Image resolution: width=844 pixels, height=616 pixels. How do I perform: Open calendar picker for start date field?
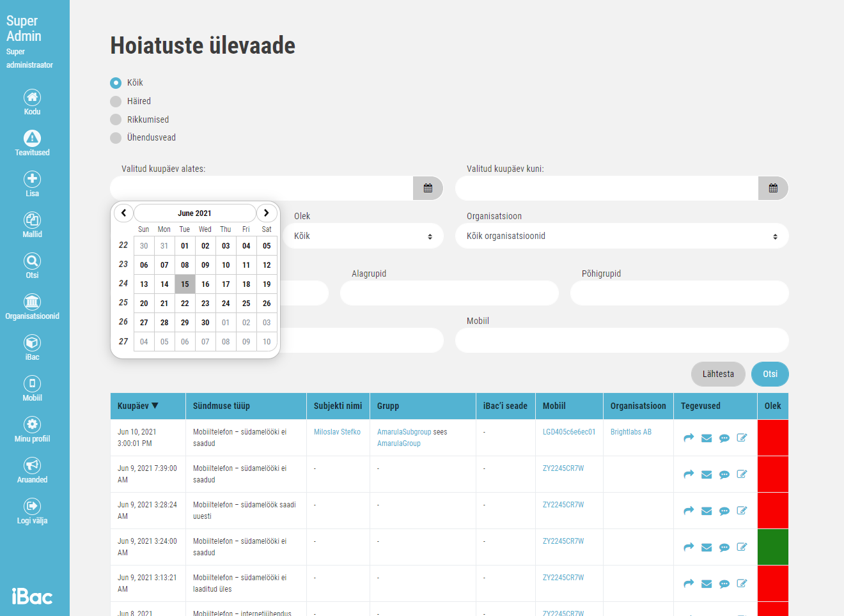(x=428, y=189)
